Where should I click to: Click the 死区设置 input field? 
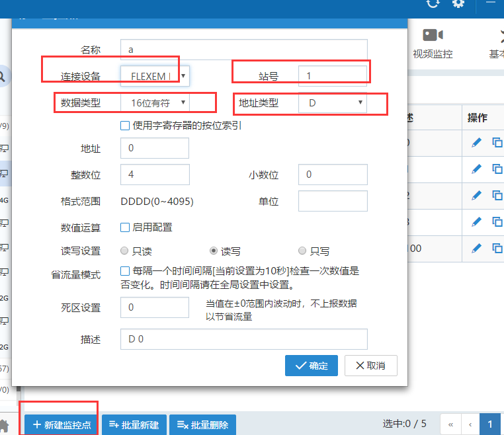coord(155,307)
